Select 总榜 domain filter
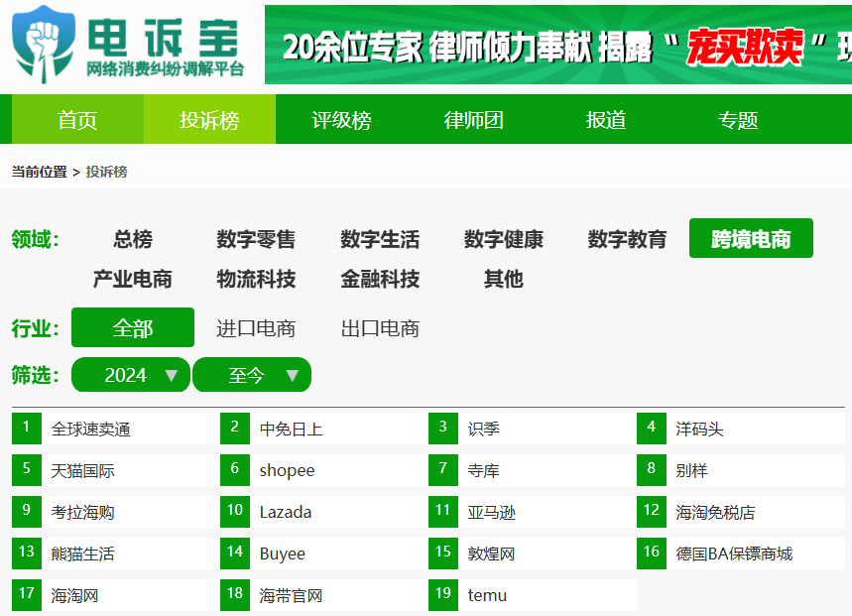This screenshot has height=616, width=852. point(133,239)
